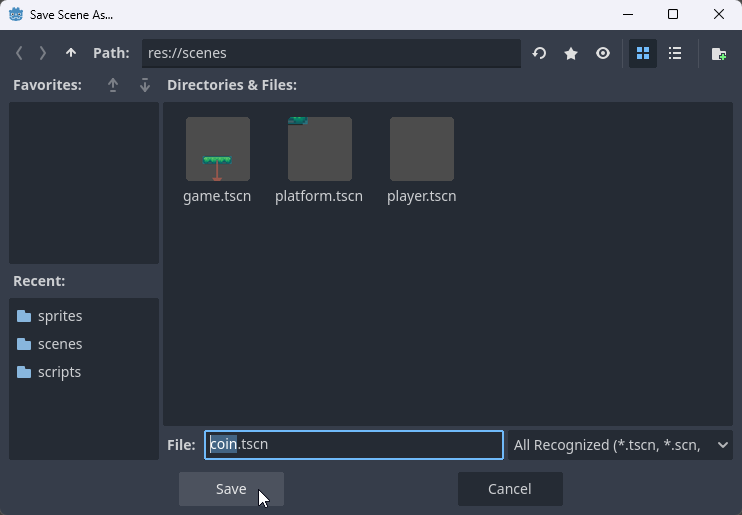The width and height of the screenshot is (742, 515).
Task: Open sprites from Recent list
Action: point(59,316)
